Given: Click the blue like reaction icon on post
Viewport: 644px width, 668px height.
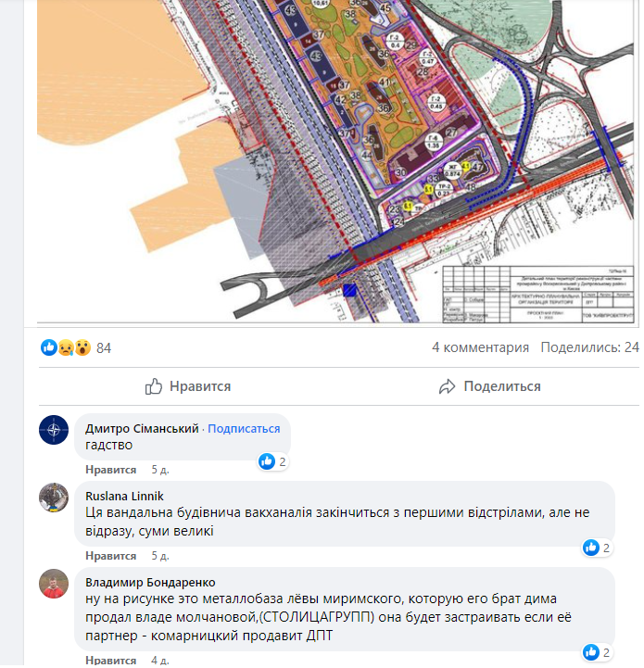Looking at the screenshot, I should coord(49,349).
